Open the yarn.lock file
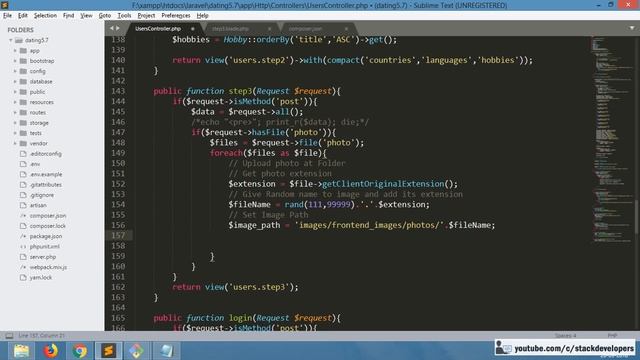640x360 pixels. coord(40,278)
